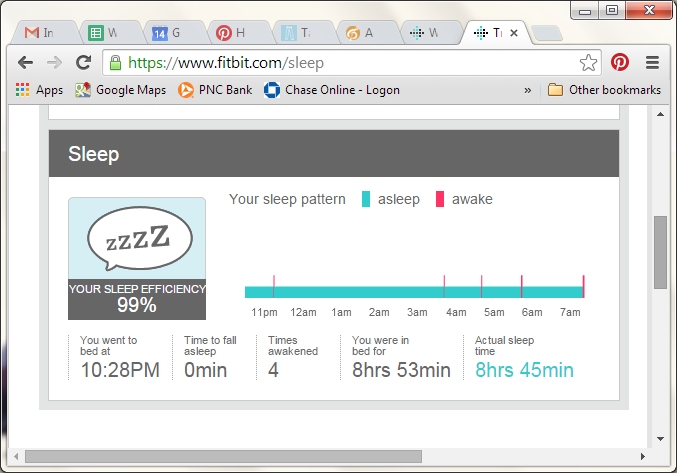Bookmark this page with the star icon
The height and width of the screenshot is (473, 677).
click(x=588, y=62)
